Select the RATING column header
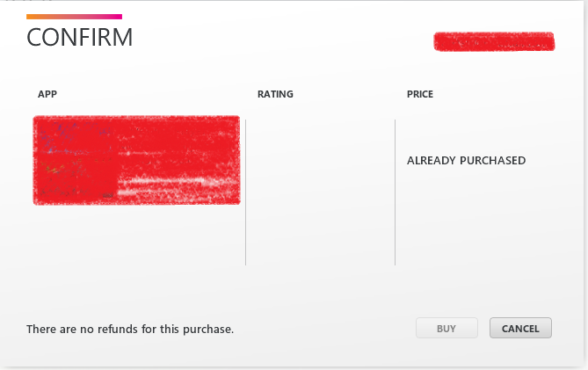The image size is (588, 370). point(275,94)
